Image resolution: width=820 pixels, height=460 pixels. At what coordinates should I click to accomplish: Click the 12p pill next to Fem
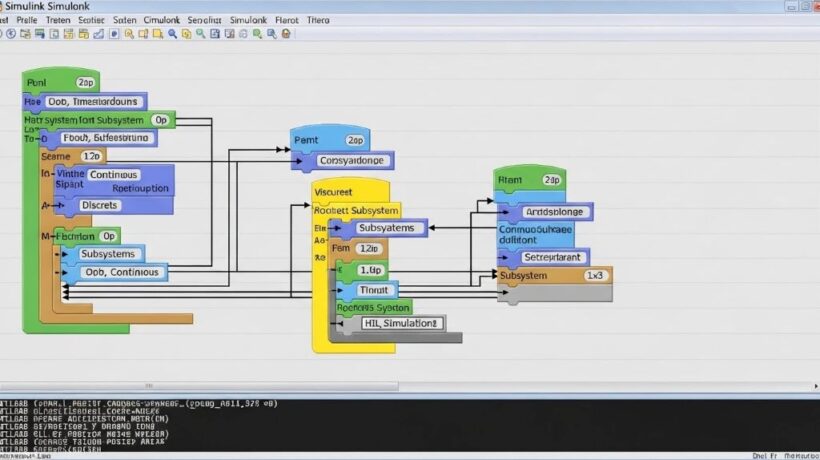[369, 248]
